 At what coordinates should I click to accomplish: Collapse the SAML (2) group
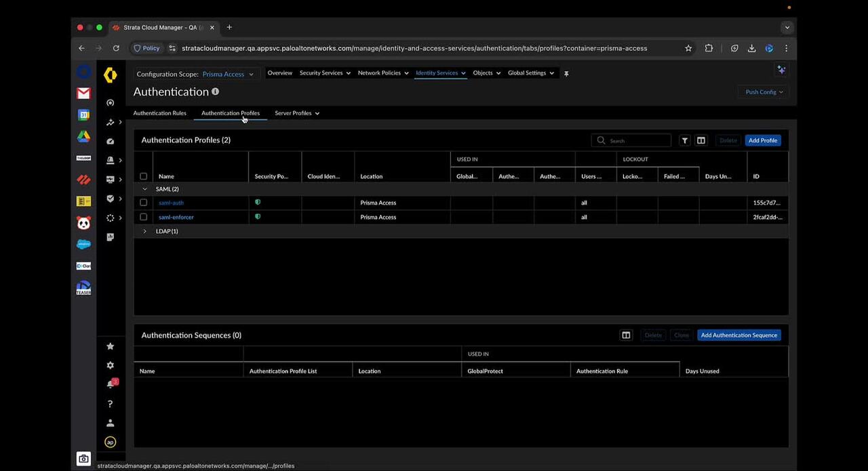pyautogui.click(x=144, y=189)
